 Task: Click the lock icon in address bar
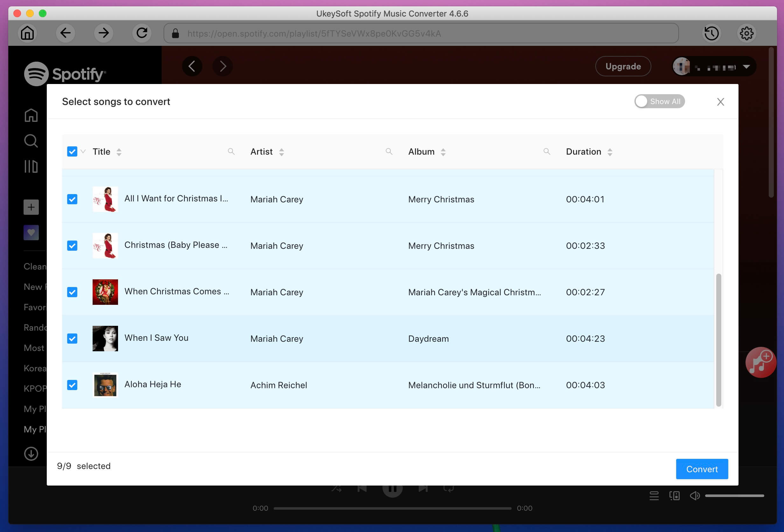(175, 33)
